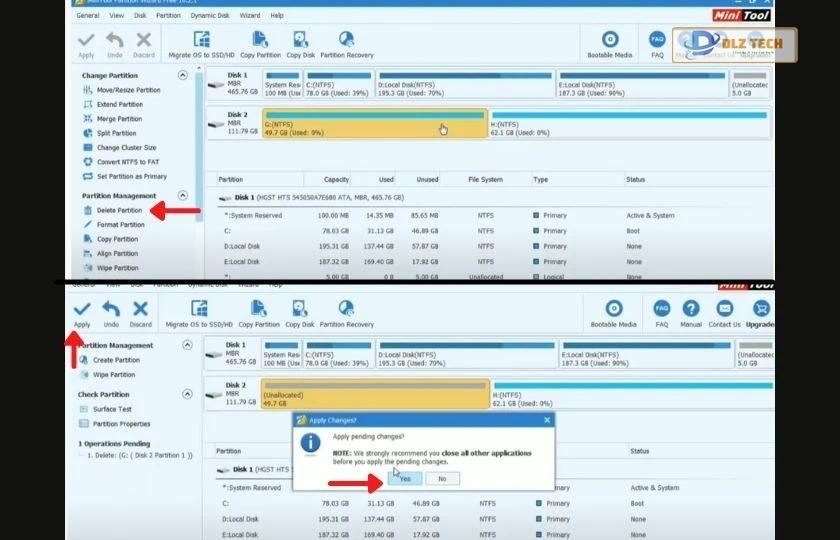The image size is (840, 540).
Task: Click Bootable Media in the upper window toolbar
Action: pyautogui.click(x=610, y=45)
